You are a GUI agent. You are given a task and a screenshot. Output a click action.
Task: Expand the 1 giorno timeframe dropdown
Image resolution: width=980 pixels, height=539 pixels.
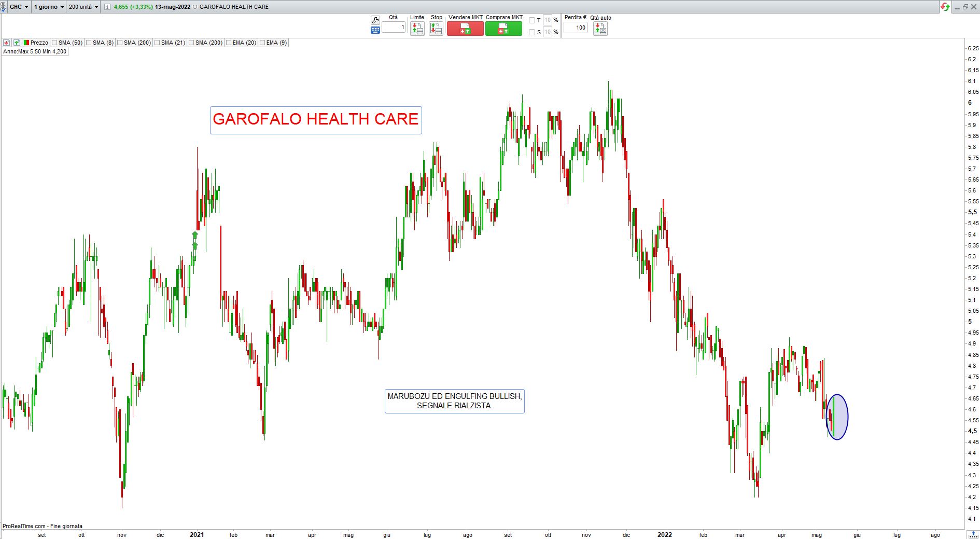[x=49, y=7]
